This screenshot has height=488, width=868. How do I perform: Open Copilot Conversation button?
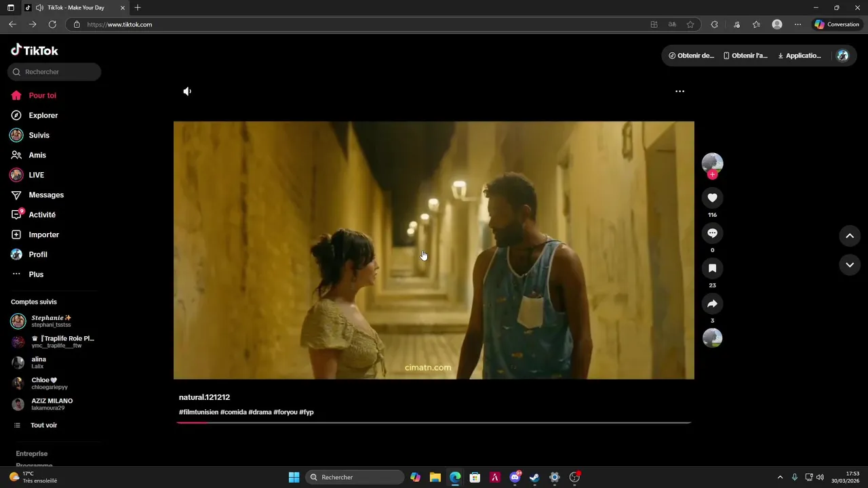(x=837, y=24)
